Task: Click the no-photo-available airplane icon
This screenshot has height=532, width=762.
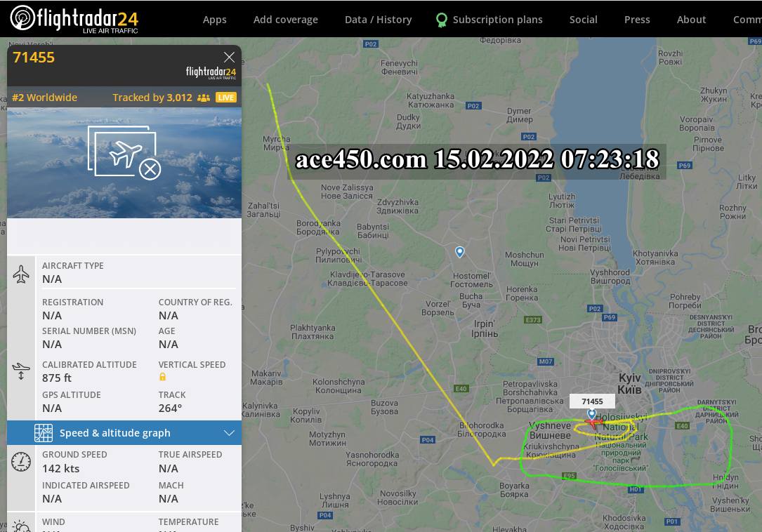Action: click(x=124, y=152)
